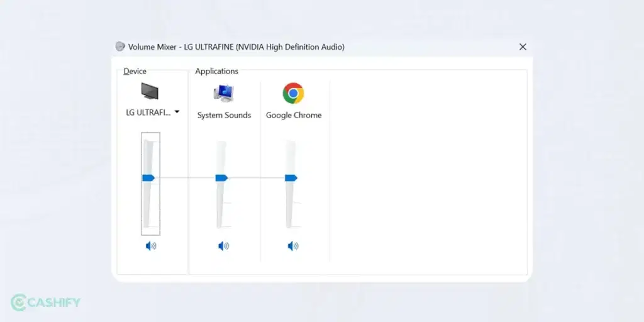Image resolution: width=644 pixels, height=322 pixels.
Task: Click the Google Chrome application icon
Action: (x=293, y=93)
